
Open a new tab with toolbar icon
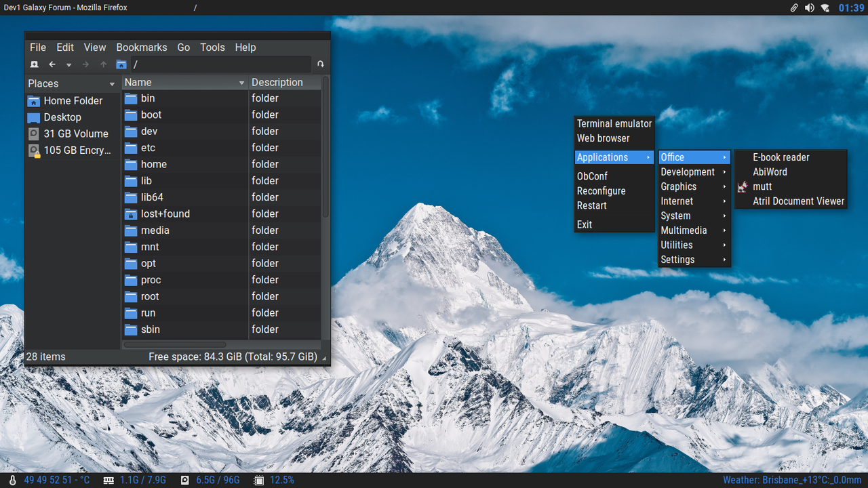[35, 64]
